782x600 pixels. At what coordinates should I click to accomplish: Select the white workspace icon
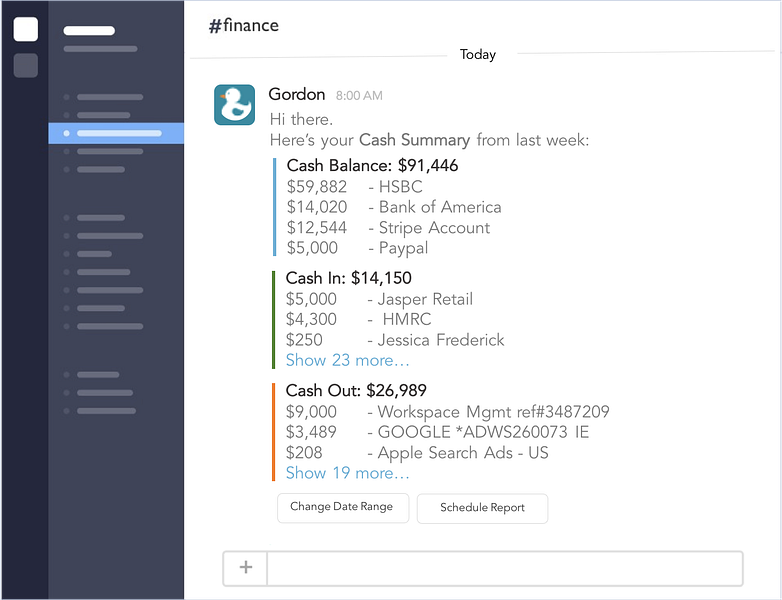[26, 29]
